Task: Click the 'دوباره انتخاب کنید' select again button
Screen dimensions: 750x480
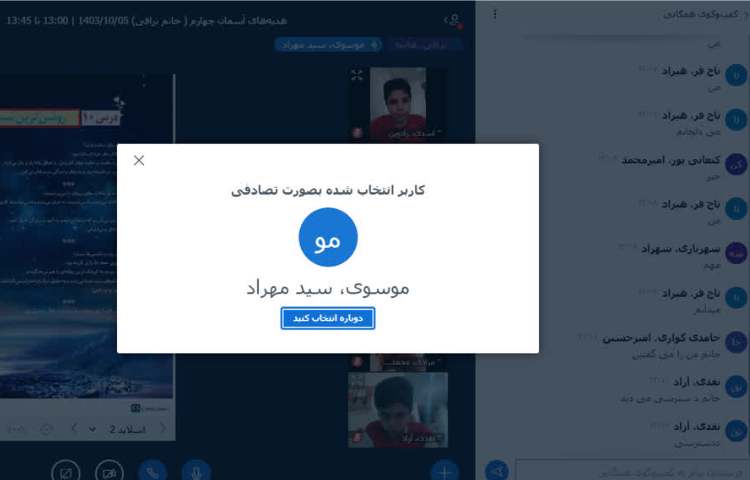Action: [x=328, y=318]
